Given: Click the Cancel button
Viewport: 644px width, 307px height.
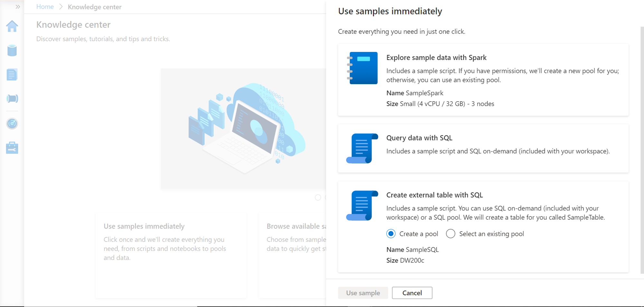Looking at the screenshot, I should [412, 293].
